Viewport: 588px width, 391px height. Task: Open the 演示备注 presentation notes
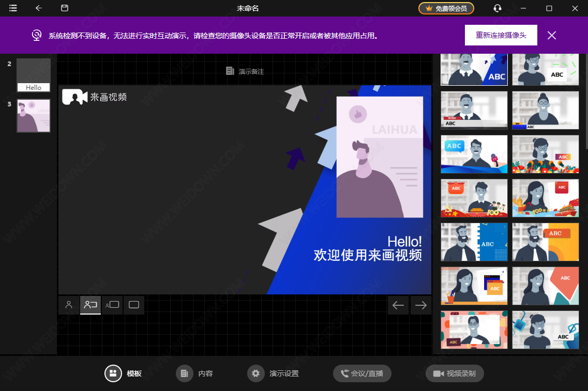pos(245,71)
